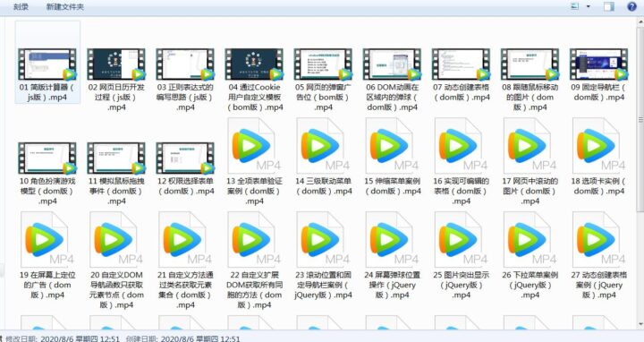Click the MP4 icon for 19 在屏幕上定位的广告

pyautogui.click(x=47, y=240)
